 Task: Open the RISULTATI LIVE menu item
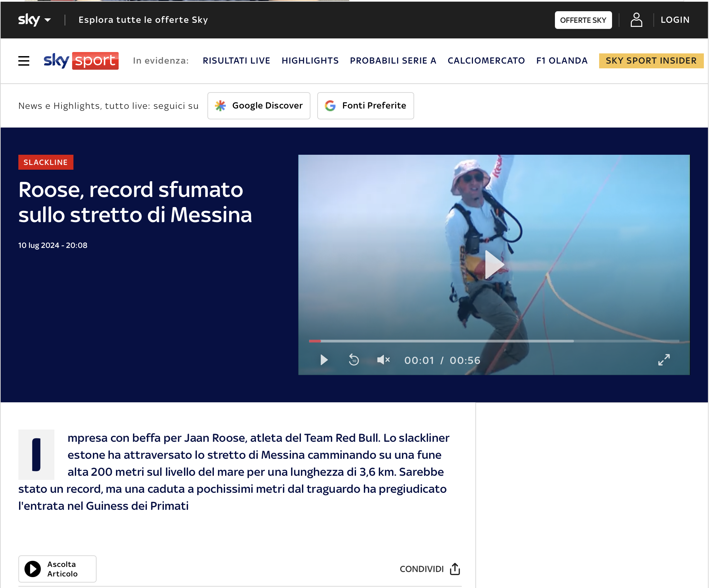[236, 61]
